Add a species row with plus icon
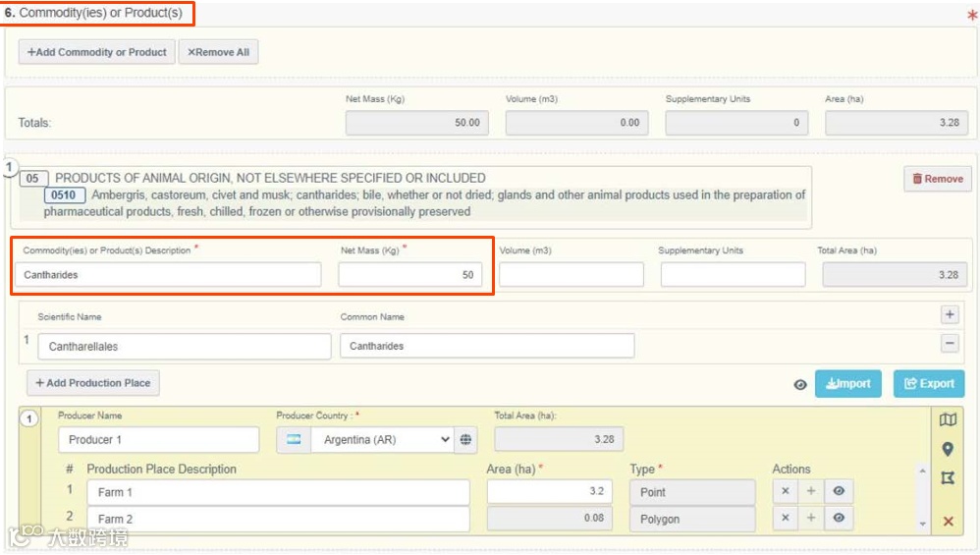Screen dimensions: 980x555 point(950,314)
